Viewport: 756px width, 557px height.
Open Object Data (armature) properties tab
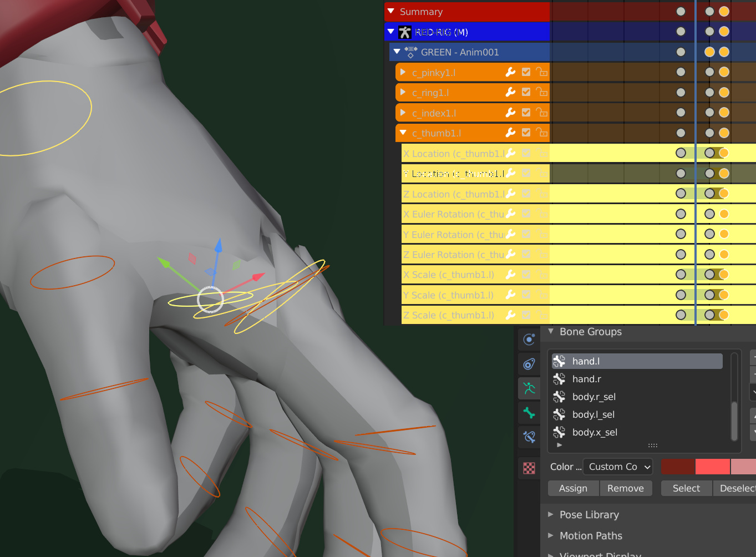point(529,388)
